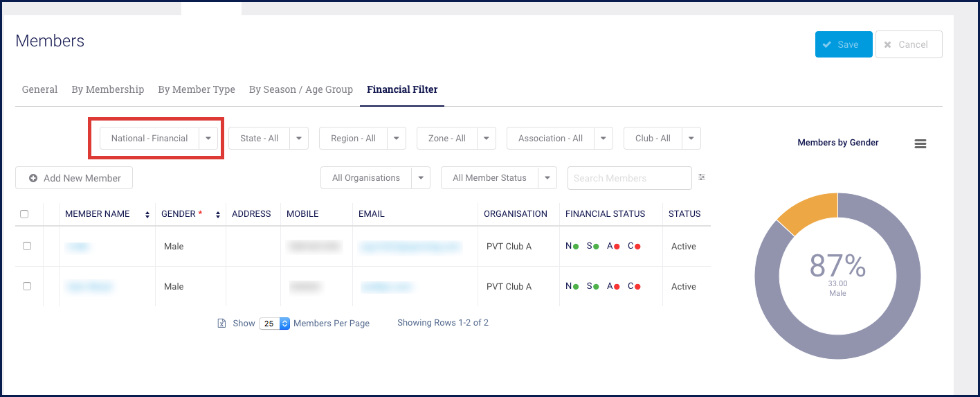This screenshot has height=397, width=980.
Task: Click the Search Members input field
Action: coord(629,178)
